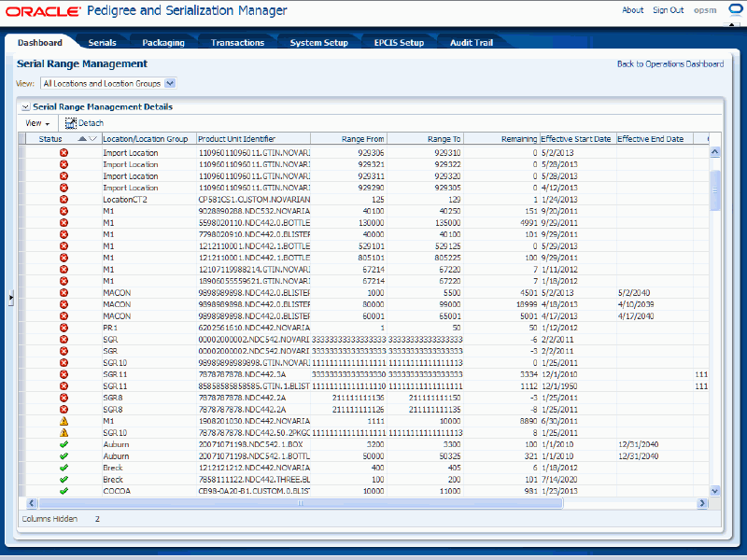747x560 pixels.
Task: Click error icon in the MACON 1000 range row
Action: pyautogui.click(x=63, y=293)
